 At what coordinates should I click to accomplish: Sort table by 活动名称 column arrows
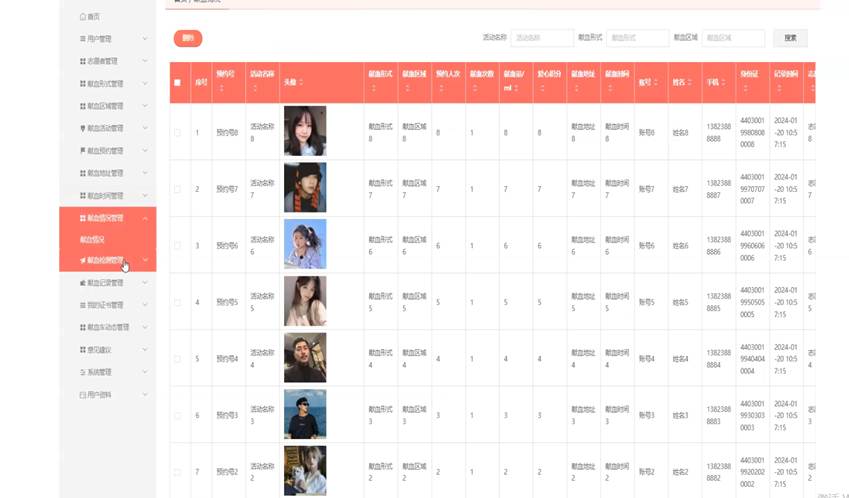[254, 88]
